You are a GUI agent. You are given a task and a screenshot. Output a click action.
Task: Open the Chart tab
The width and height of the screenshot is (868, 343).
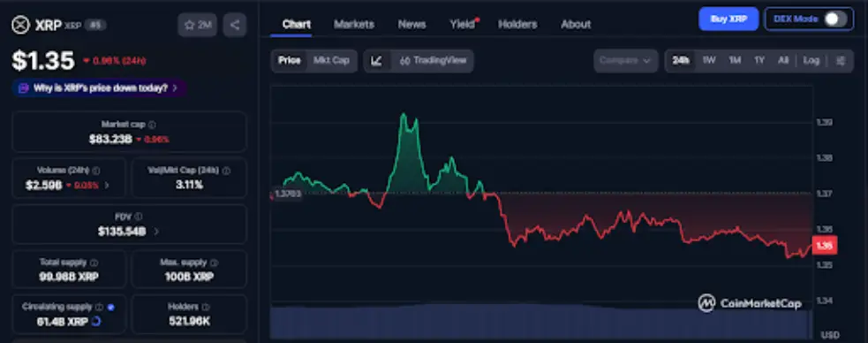[x=297, y=25]
